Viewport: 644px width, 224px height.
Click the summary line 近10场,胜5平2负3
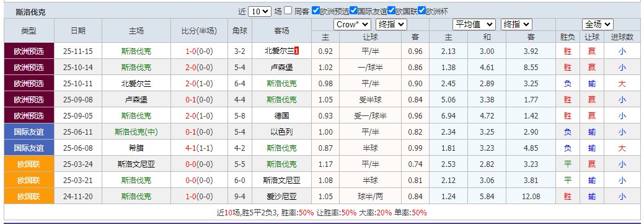tap(322, 212)
